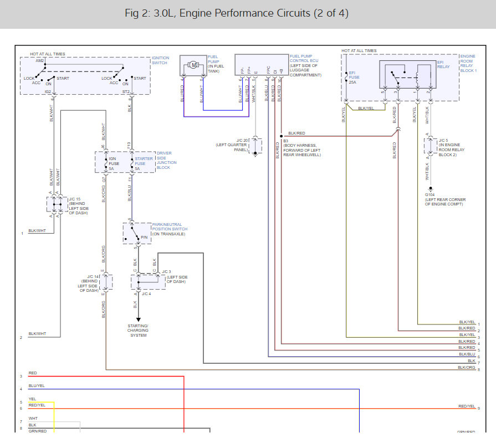
Task: Click the 'ENGINE ROOM RELAY BLOCK 1' label
Action: [468, 63]
